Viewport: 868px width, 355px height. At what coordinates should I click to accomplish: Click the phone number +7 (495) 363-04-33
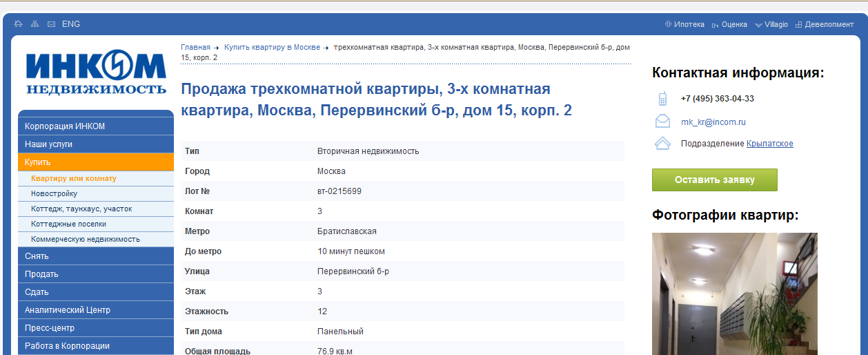pyautogui.click(x=717, y=99)
